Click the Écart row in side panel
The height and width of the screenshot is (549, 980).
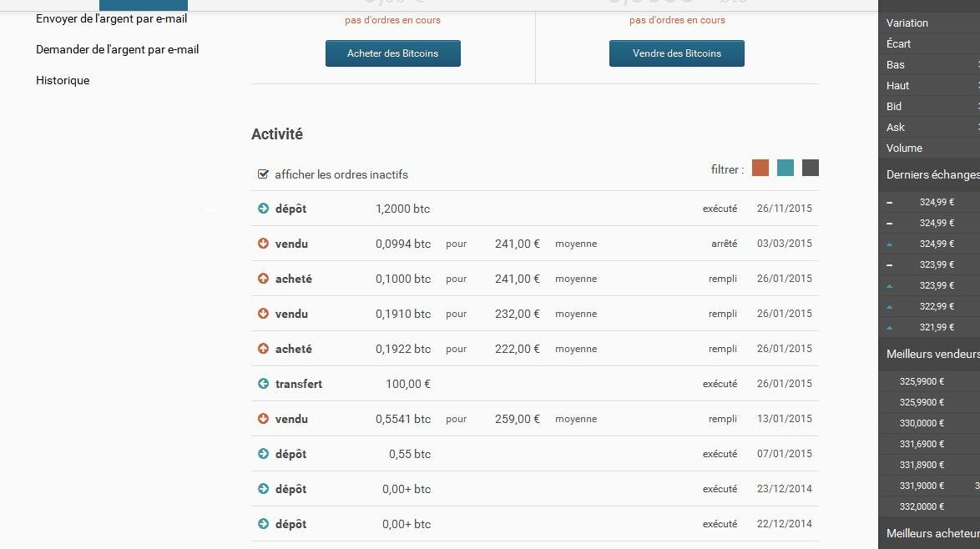coord(929,43)
